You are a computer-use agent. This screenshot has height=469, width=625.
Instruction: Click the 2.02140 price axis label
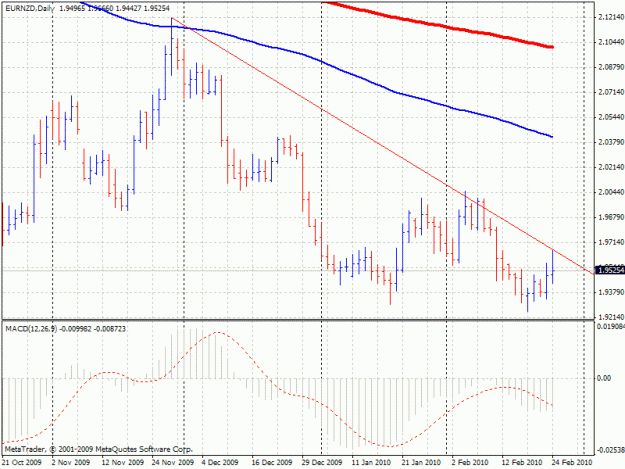[x=611, y=167]
